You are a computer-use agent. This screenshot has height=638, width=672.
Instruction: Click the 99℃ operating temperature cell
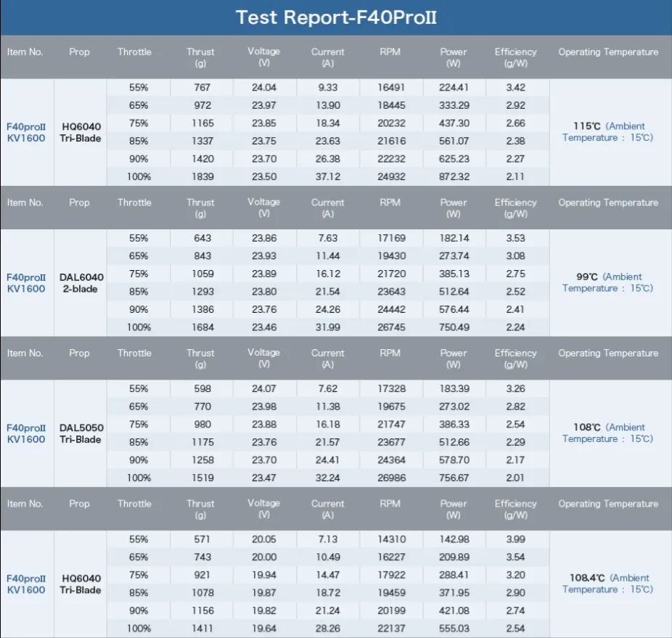click(x=607, y=282)
